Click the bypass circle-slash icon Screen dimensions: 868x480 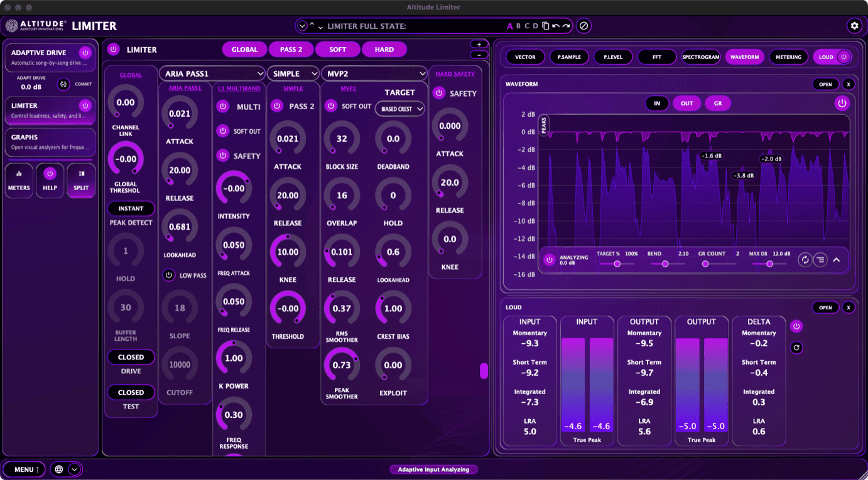click(x=583, y=26)
